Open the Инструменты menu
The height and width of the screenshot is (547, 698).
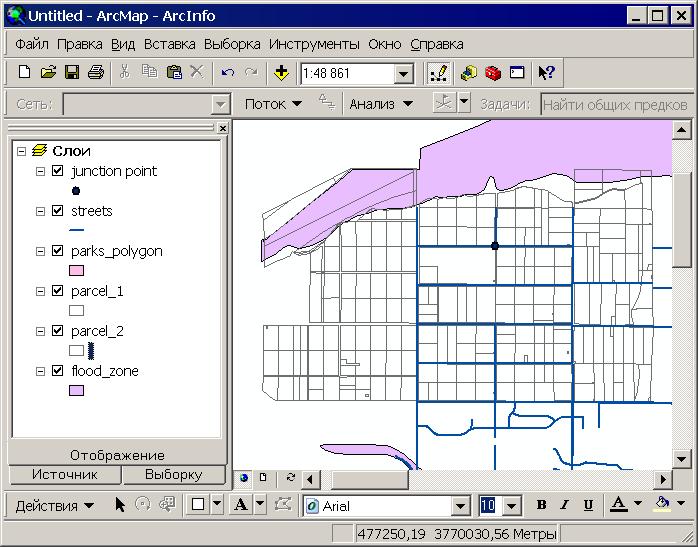314,44
